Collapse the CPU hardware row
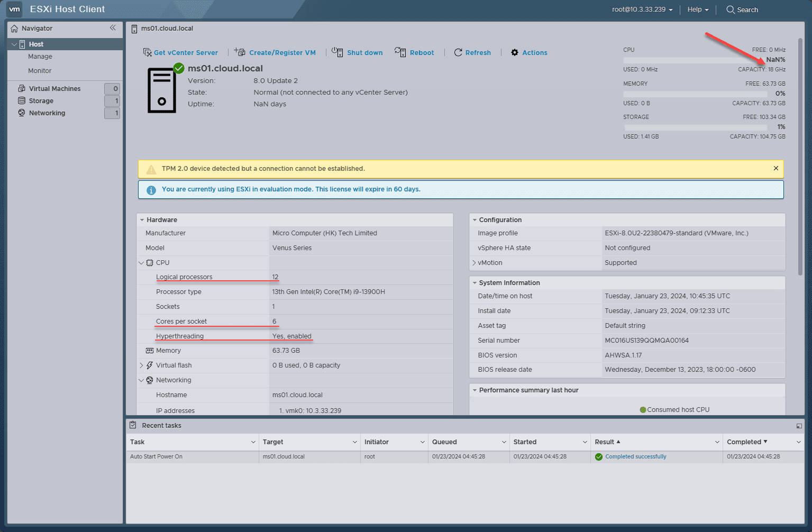The width and height of the screenshot is (812, 532). tap(141, 263)
